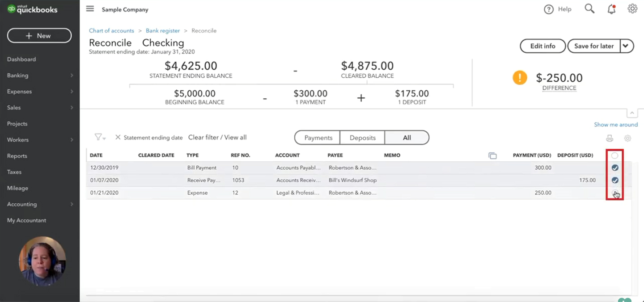Select the 12/30/2019 date cell
The width and height of the screenshot is (644, 302).
pos(104,168)
